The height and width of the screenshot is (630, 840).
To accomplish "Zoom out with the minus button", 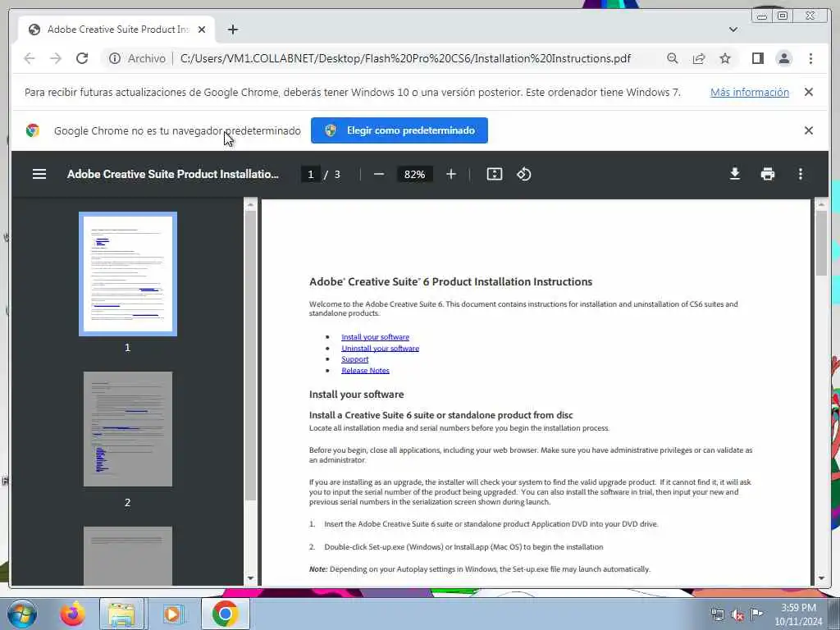I will pyautogui.click(x=379, y=174).
